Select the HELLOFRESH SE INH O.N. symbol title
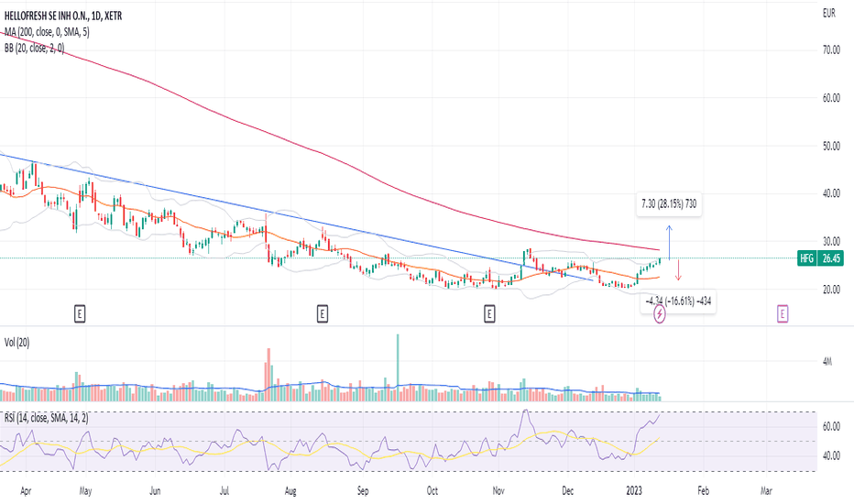 coord(63,16)
